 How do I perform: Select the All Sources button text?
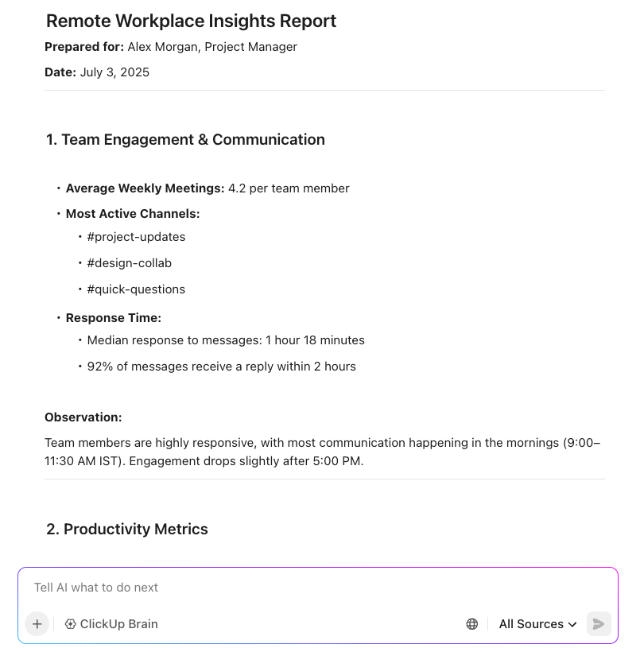coord(530,623)
